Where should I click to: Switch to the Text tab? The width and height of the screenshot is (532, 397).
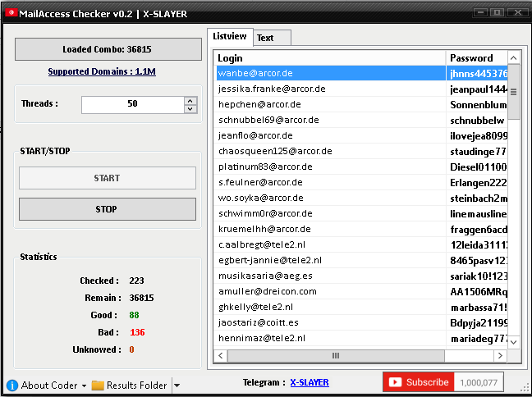click(x=265, y=38)
